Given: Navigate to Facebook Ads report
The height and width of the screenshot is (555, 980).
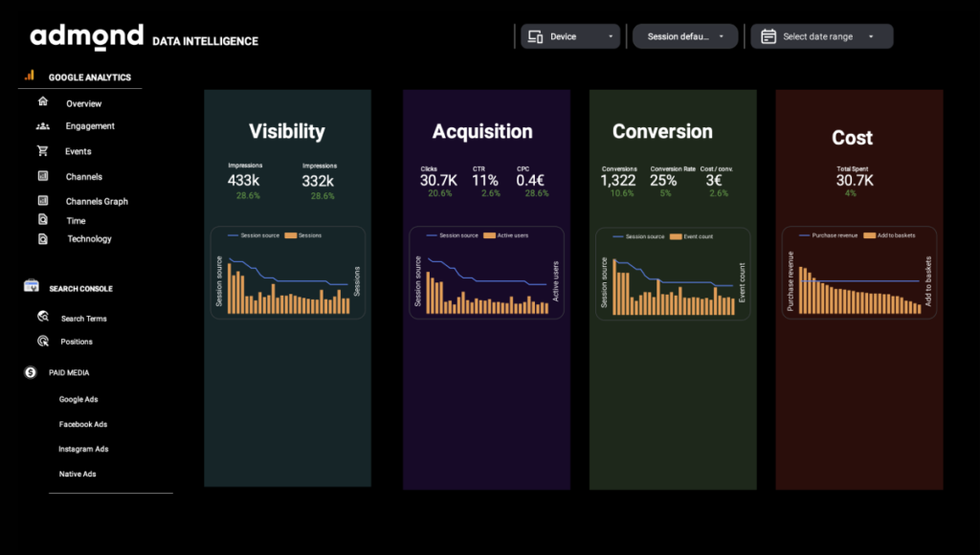Looking at the screenshot, I should (x=82, y=425).
